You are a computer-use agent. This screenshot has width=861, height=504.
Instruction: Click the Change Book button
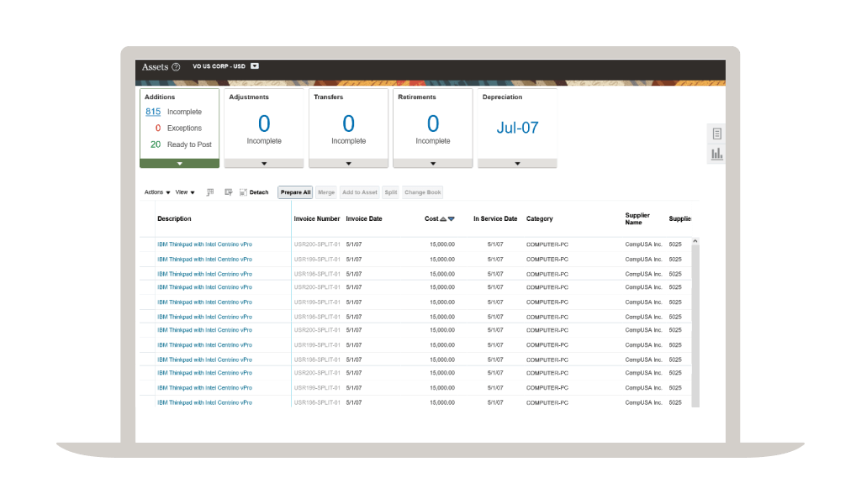click(422, 192)
